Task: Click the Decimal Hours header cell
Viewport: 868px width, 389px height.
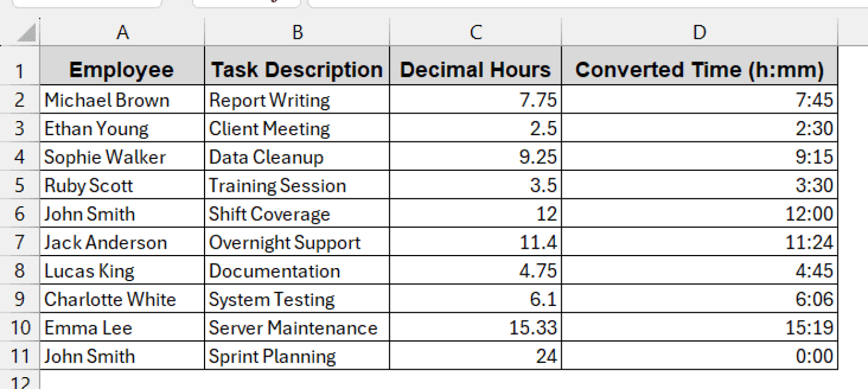Action: 475,68
